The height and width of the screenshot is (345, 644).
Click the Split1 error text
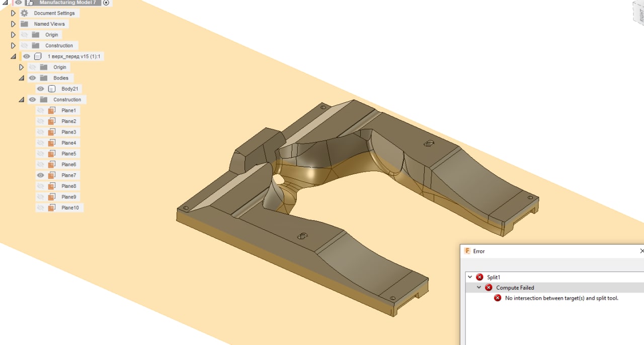pos(494,278)
